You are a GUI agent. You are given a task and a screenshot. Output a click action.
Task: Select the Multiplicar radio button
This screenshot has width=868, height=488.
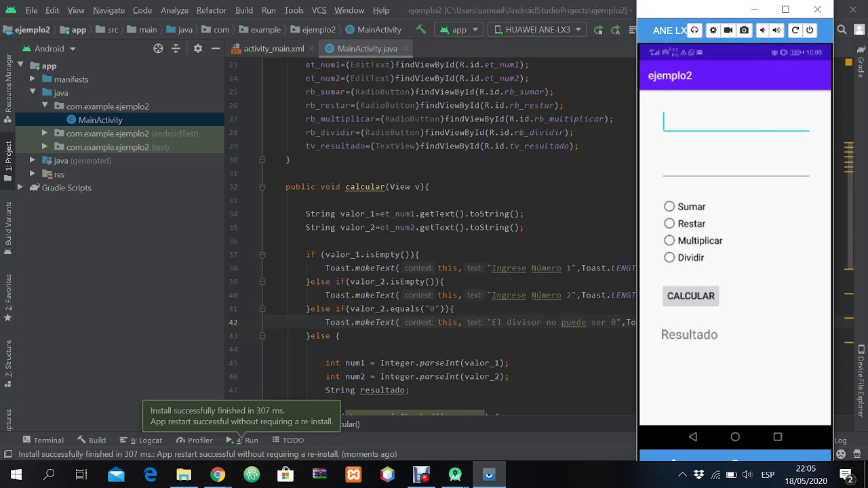(x=693, y=241)
